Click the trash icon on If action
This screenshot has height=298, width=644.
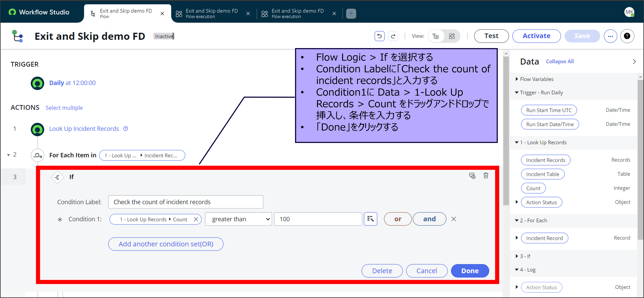click(485, 176)
